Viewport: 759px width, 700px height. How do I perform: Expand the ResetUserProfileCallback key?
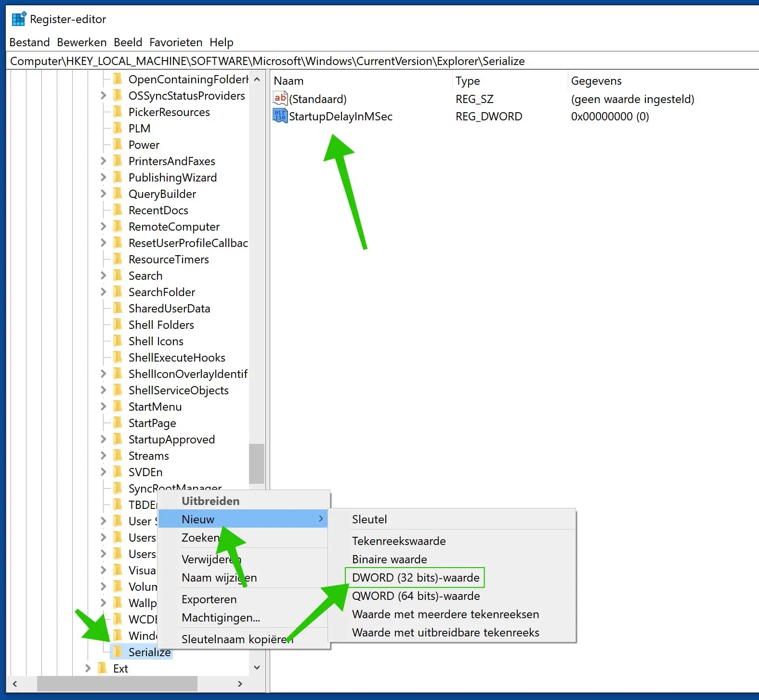coord(103,243)
